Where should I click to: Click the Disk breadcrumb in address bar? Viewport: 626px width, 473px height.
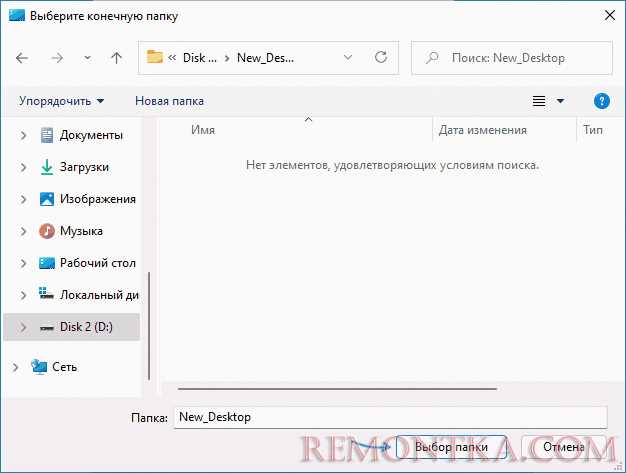tap(199, 58)
